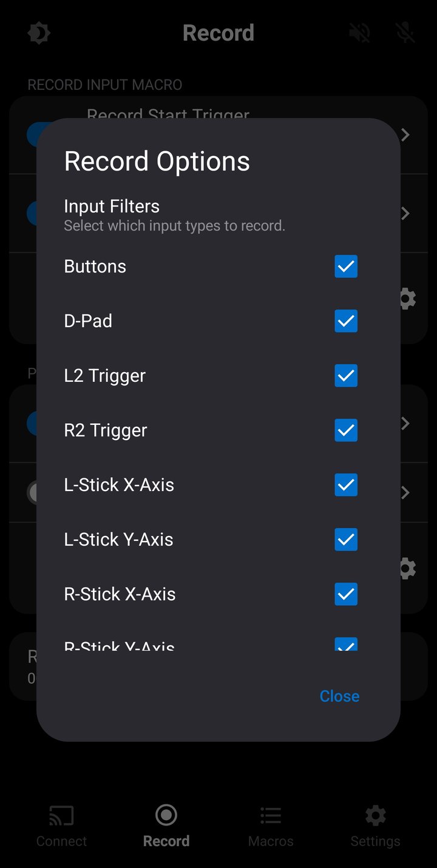The height and width of the screenshot is (868, 437).
Task: Click the muted speaker icon
Action: tap(359, 33)
